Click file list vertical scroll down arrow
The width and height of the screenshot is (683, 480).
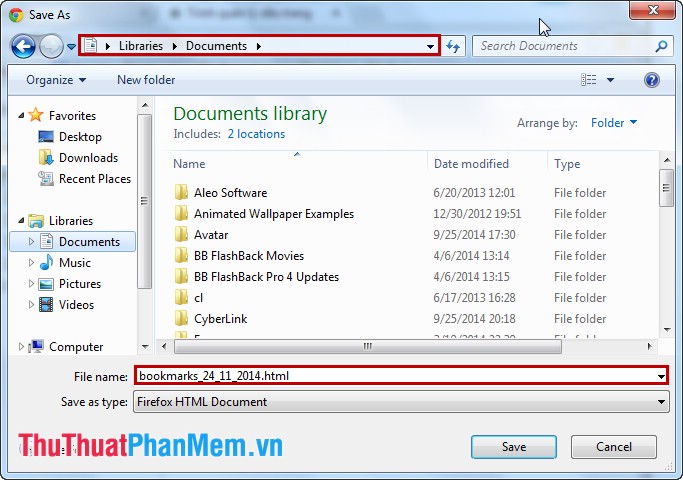[x=667, y=330]
